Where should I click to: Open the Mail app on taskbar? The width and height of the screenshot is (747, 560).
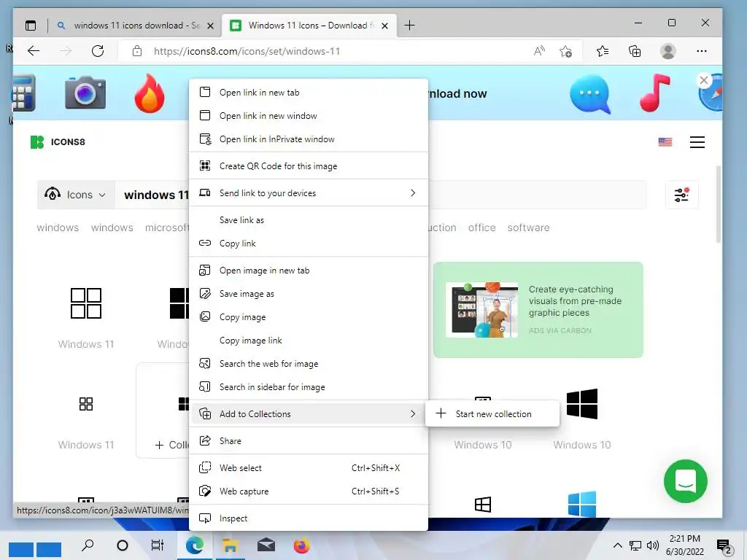coord(266,545)
